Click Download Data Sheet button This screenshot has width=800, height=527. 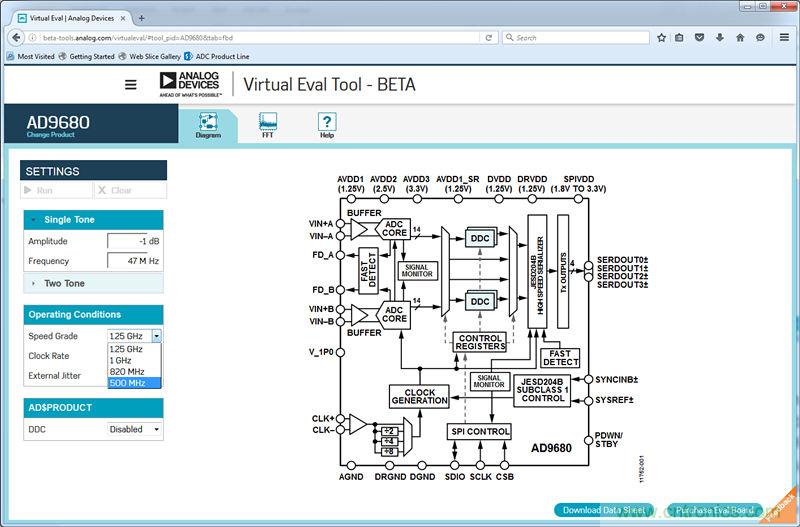click(603, 510)
